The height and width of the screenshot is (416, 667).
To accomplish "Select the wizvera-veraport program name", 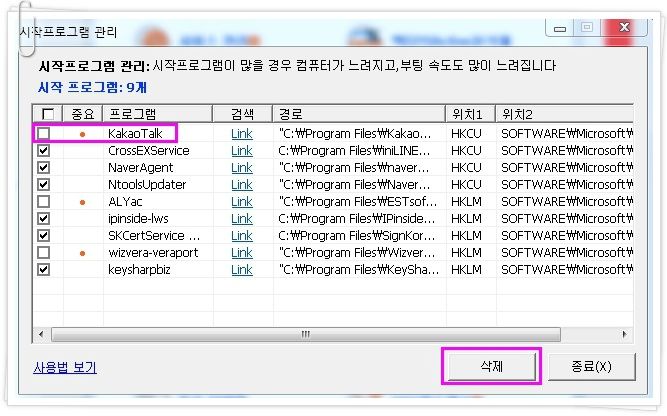I will click(x=153, y=253).
